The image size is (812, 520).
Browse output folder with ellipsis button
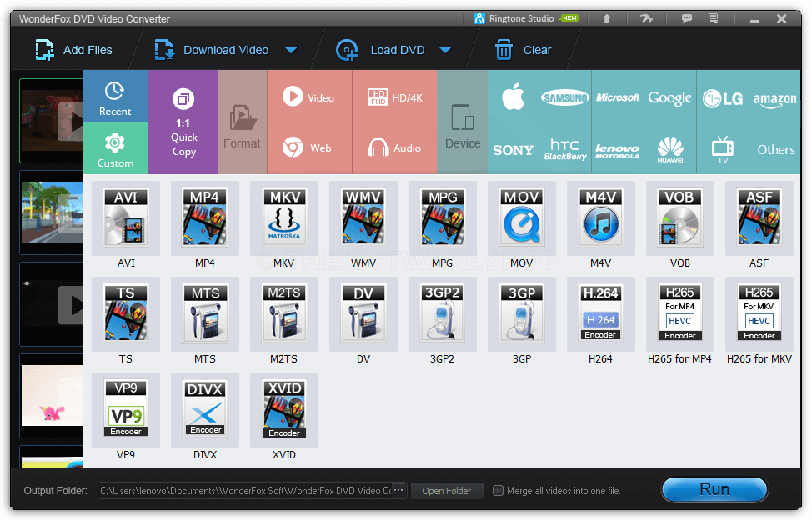click(398, 489)
